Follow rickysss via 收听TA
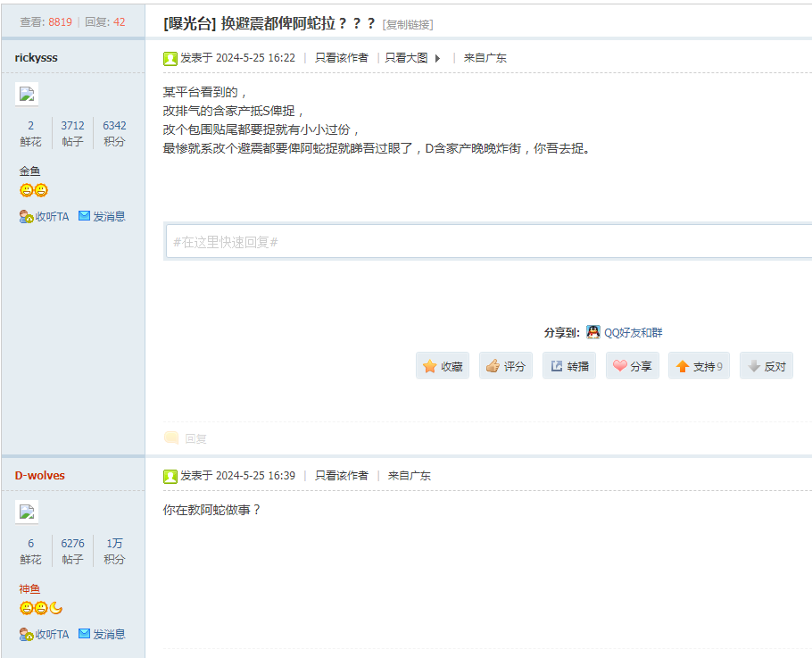The height and width of the screenshot is (658, 812). pyautogui.click(x=45, y=216)
